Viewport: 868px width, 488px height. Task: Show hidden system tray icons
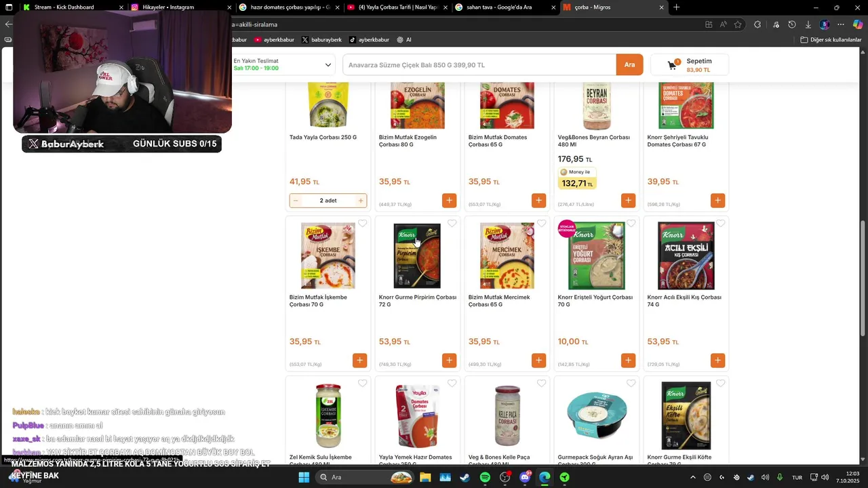point(692,477)
